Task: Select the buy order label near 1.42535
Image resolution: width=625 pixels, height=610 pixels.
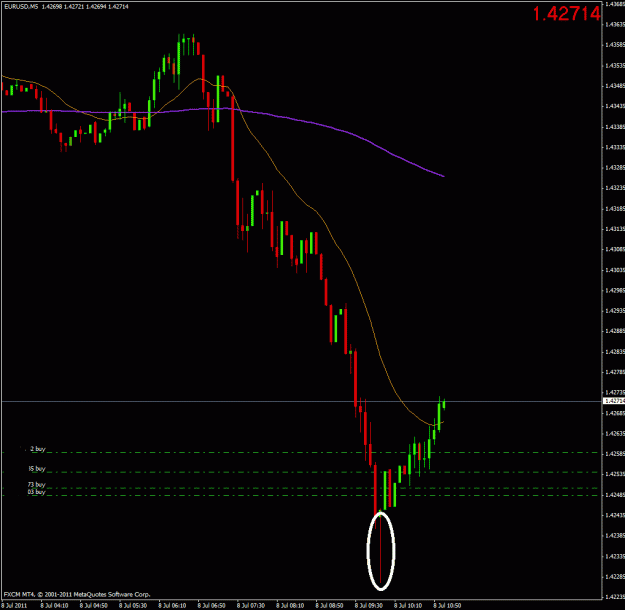Action: tap(37, 469)
